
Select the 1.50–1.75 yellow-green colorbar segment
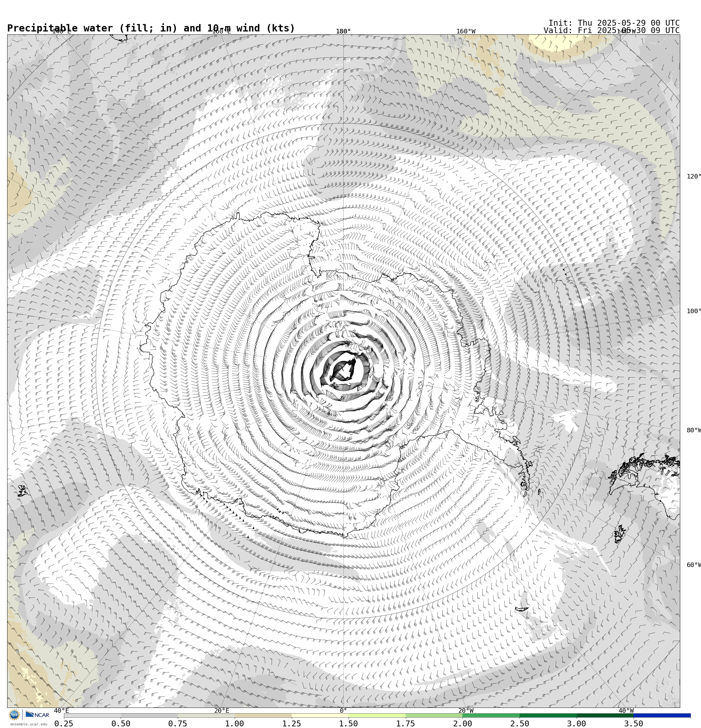[377, 715]
